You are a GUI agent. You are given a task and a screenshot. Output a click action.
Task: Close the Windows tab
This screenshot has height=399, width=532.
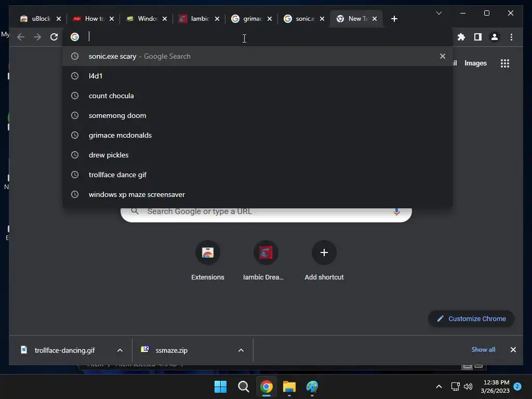(165, 19)
